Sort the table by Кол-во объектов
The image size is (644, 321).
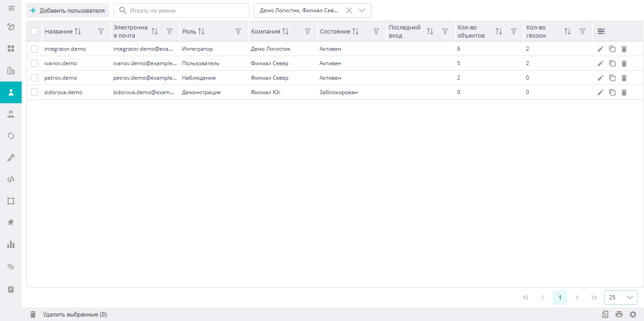coord(499,31)
